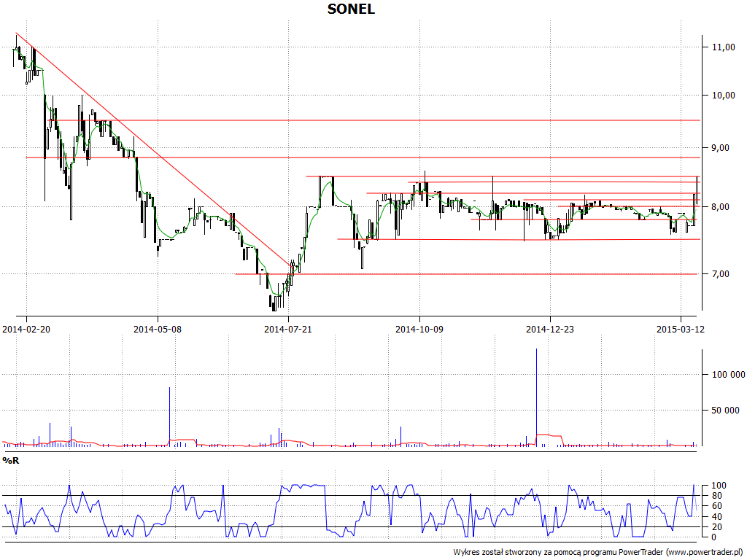Click the 11,00 price axis label

click(x=723, y=47)
